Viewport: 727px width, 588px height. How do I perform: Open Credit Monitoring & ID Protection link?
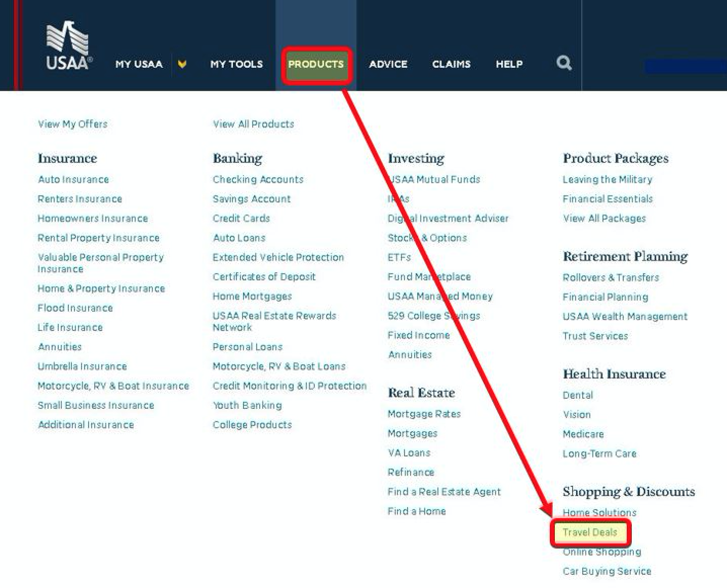[x=290, y=386]
